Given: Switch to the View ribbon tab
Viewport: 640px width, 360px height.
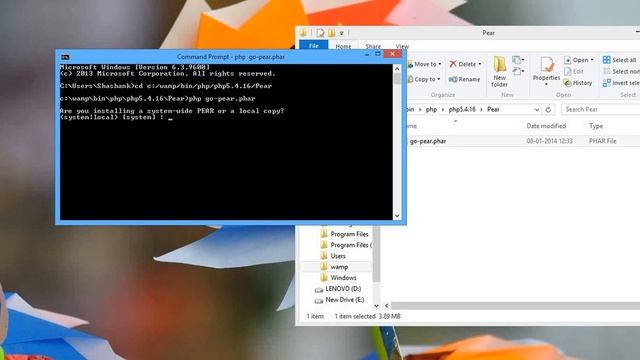Looking at the screenshot, I should (x=402, y=46).
